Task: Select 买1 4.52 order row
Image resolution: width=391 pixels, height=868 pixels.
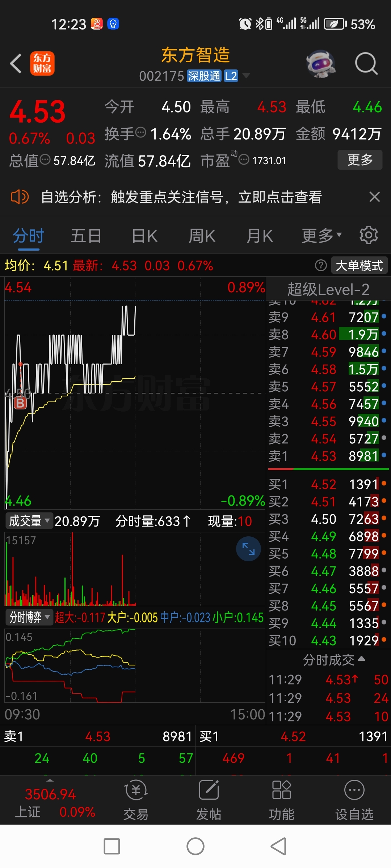Action: (x=328, y=484)
